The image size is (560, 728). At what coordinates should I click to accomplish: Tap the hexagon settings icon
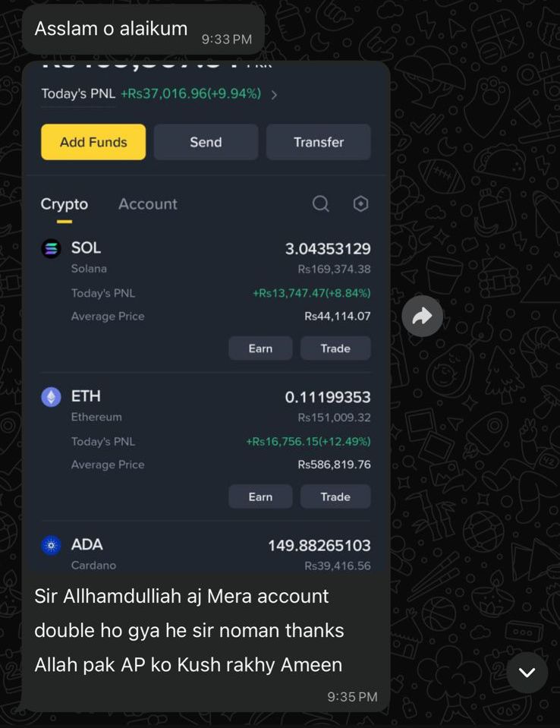[x=360, y=203]
